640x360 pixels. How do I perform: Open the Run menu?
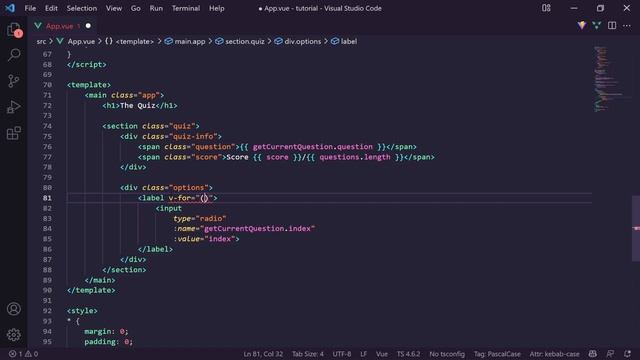coord(156,8)
